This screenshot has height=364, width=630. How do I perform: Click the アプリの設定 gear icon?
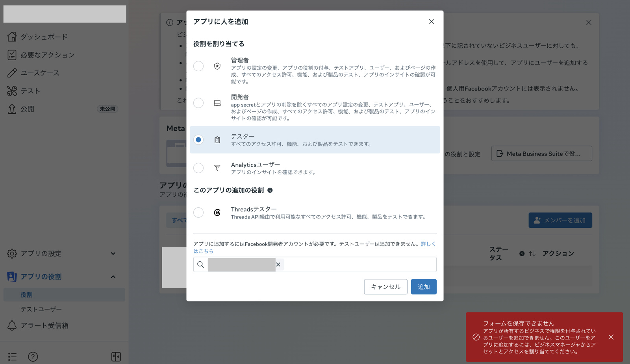click(12, 253)
